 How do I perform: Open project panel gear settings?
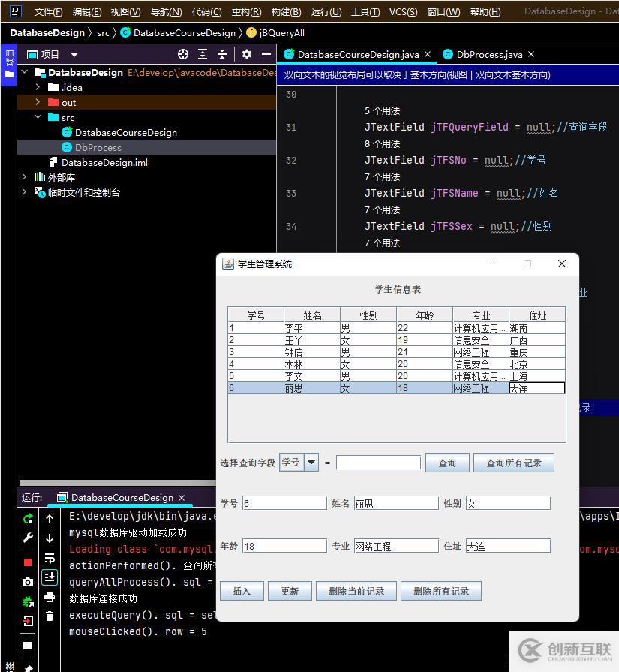point(247,54)
